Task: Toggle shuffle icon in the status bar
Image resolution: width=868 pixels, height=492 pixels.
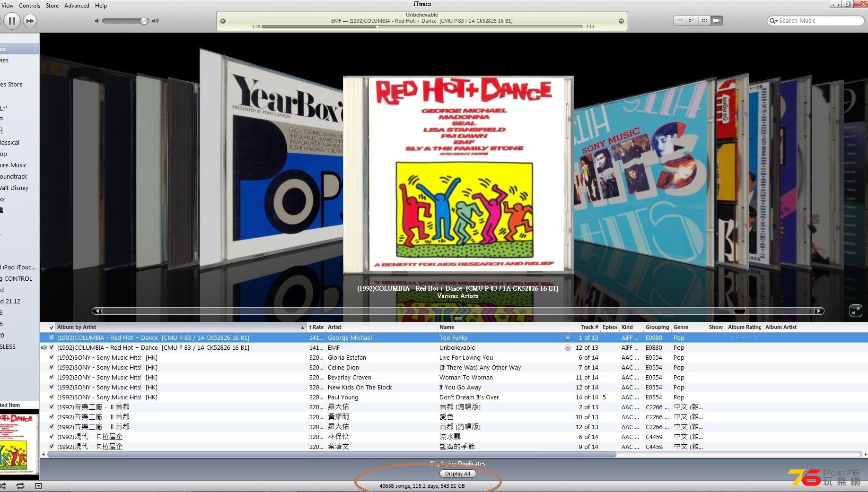Action: pos(3,486)
